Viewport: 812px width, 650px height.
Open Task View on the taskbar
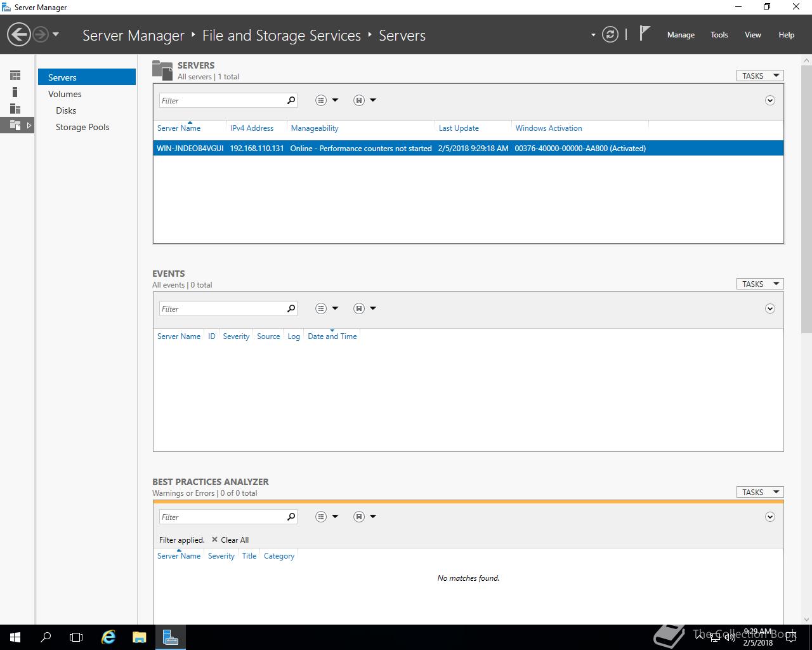76,637
